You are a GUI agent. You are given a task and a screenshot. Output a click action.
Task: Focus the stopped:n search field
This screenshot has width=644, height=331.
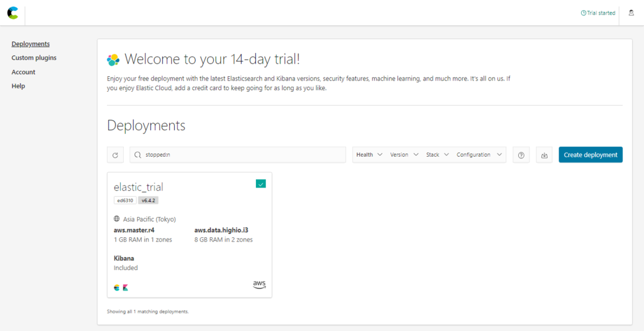pyautogui.click(x=238, y=155)
